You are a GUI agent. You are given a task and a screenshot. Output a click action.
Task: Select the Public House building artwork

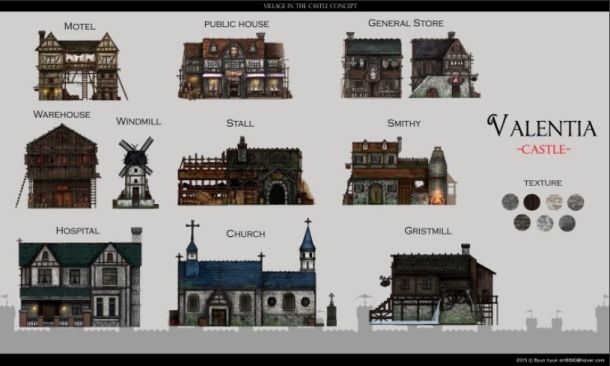tap(235, 66)
